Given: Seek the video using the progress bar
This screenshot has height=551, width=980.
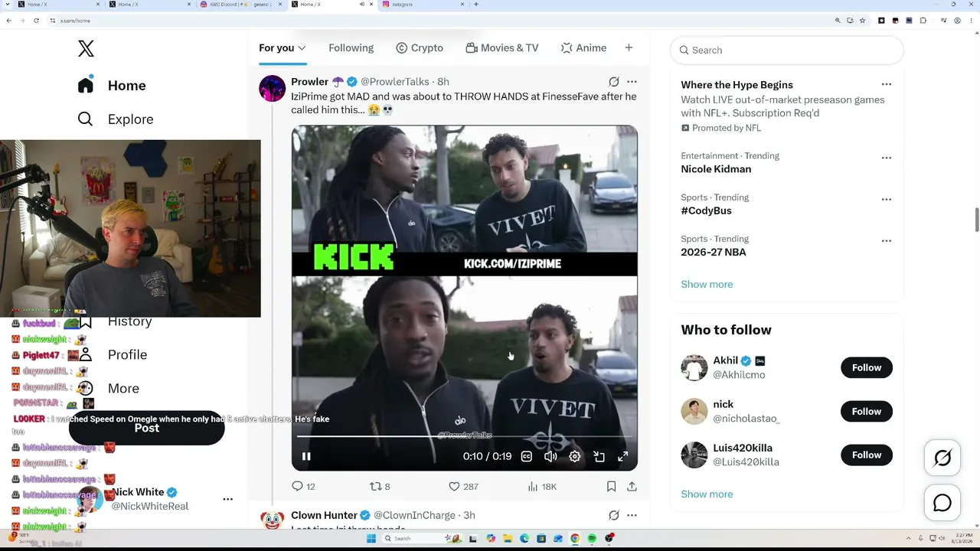Looking at the screenshot, I should (x=465, y=436).
